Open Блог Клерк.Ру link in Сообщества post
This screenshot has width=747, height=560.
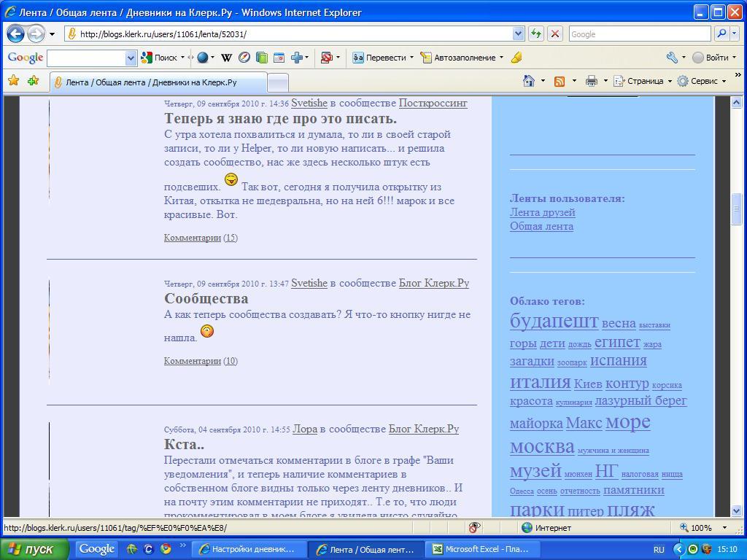coord(433,283)
